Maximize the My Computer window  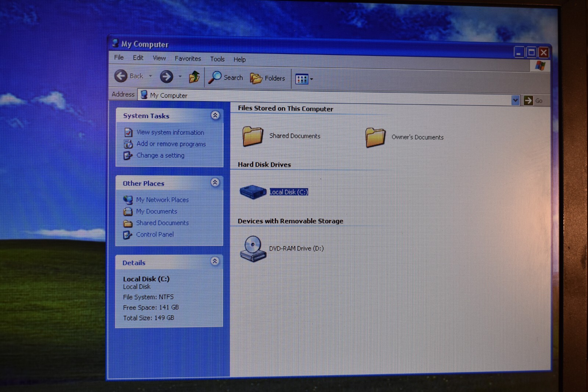[531, 53]
